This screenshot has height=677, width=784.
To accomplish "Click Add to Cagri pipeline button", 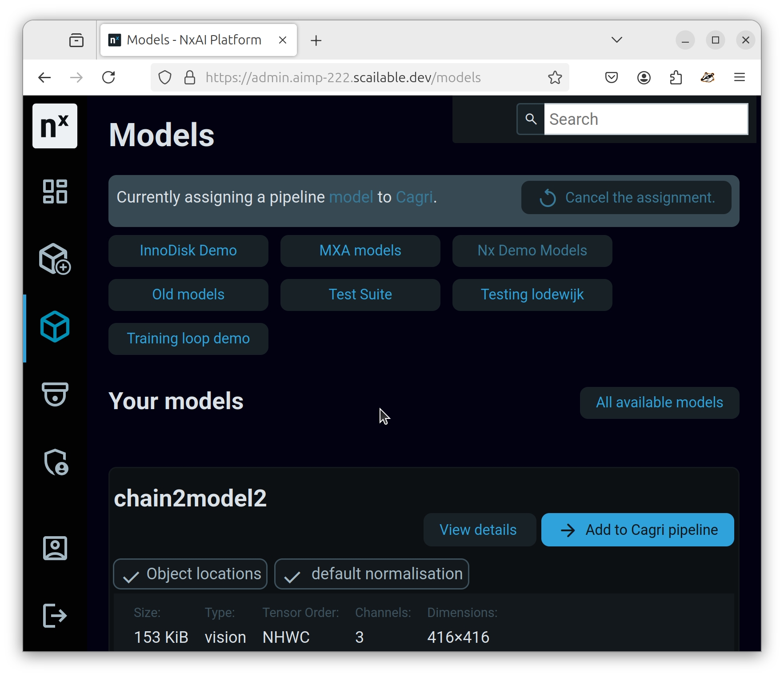I will click(637, 530).
